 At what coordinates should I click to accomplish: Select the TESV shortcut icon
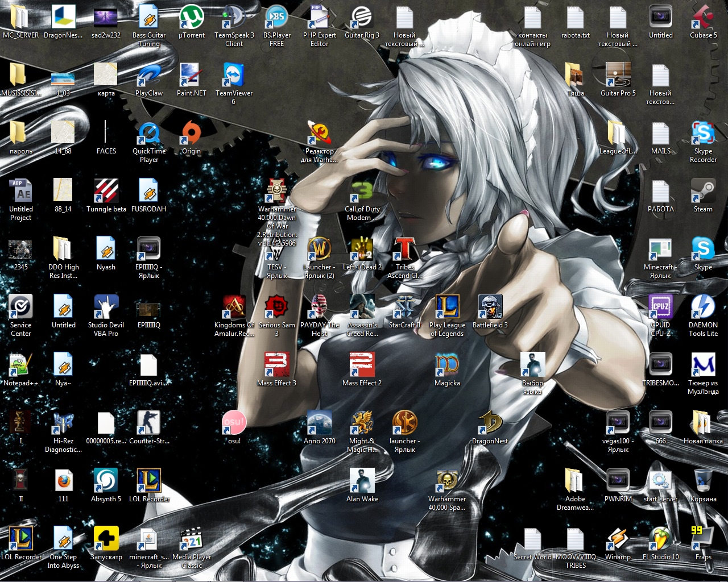click(x=277, y=250)
